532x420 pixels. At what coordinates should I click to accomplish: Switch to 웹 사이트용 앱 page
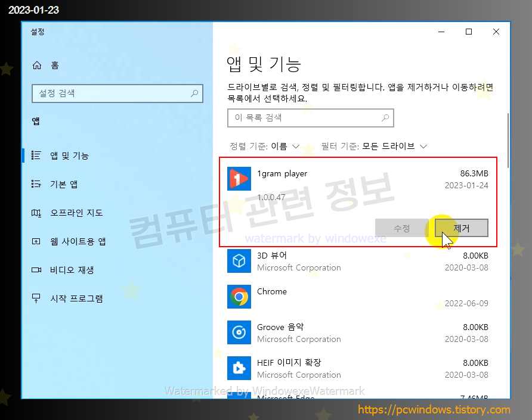(x=117, y=241)
